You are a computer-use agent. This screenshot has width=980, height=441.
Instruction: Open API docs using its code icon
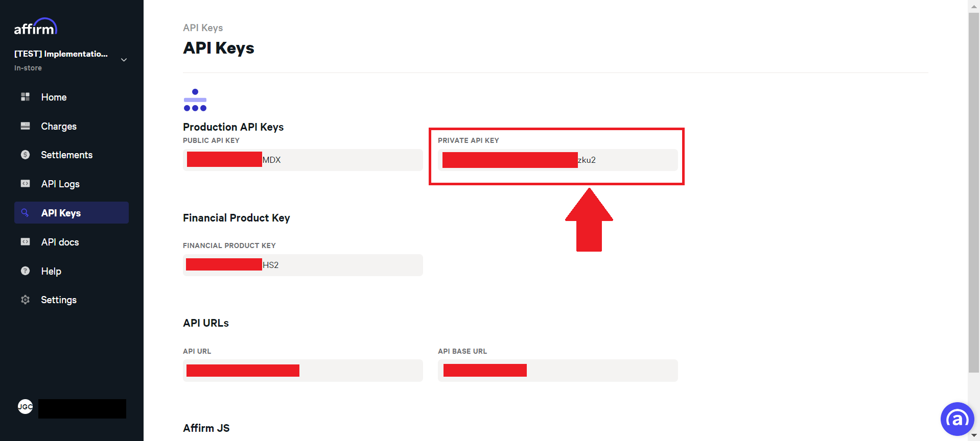click(x=25, y=241)
